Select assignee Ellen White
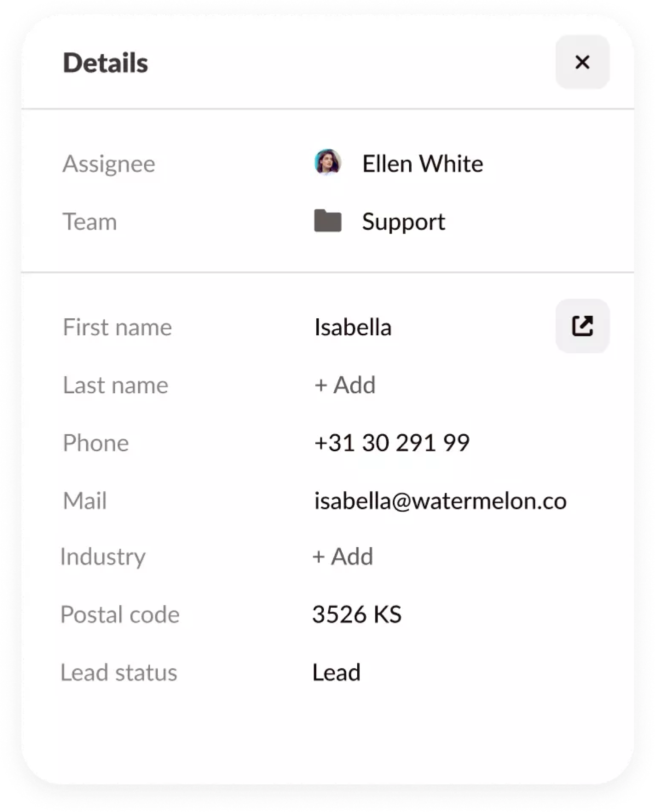Image resolution: width=655 pixels, height=812 pixels. (422, 164)
